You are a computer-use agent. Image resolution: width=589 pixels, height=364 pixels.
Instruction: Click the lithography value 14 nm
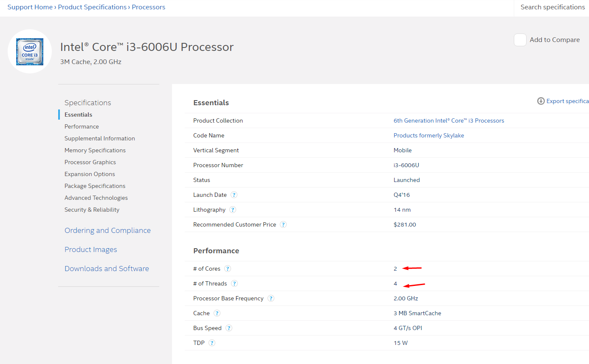(402, 210)
